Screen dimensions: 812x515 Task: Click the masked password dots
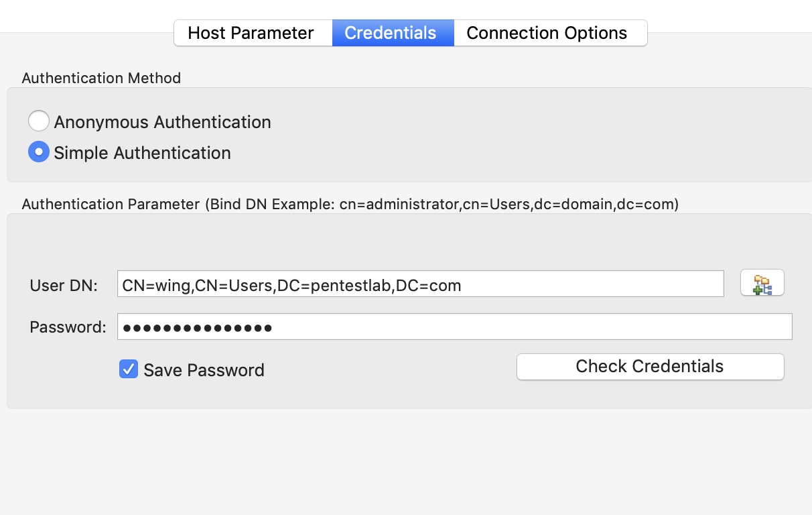[x=198, y=328]
